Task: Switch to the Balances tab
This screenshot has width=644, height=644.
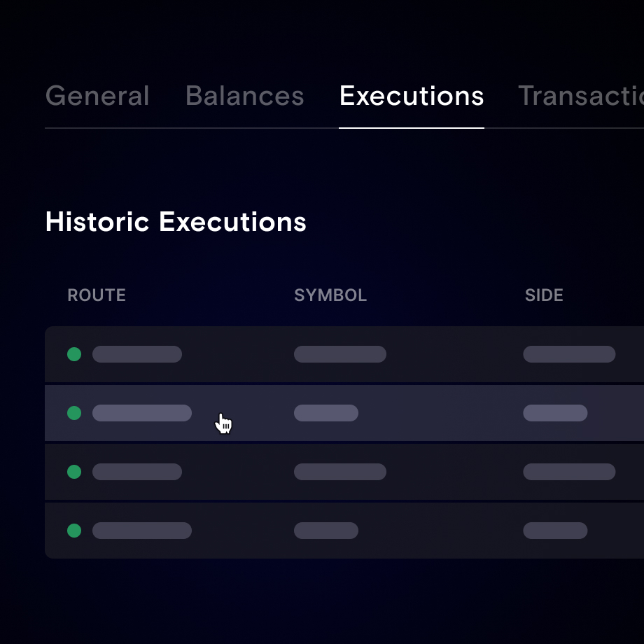Action: (244, 96)
